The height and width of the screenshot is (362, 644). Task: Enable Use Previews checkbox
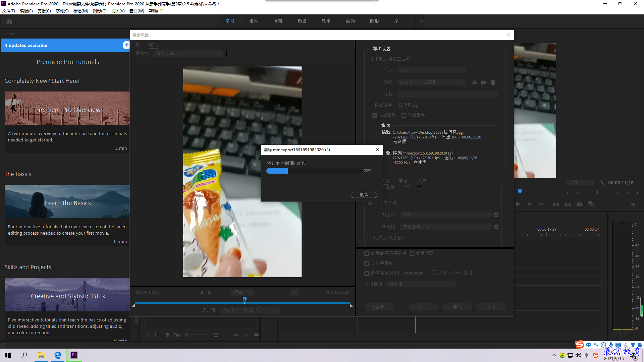(x=412, y=253)
